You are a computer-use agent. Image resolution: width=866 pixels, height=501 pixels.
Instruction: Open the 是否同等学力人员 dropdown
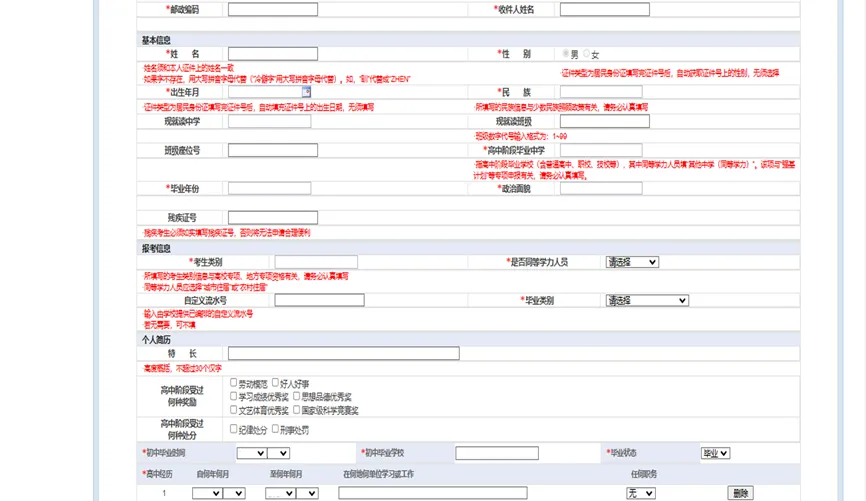pos(632,262)
